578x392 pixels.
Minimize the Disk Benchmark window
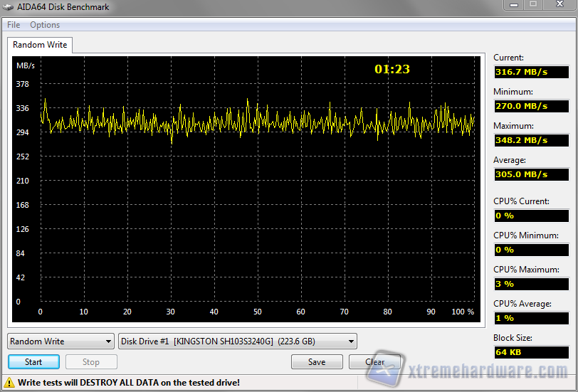coord(515,5)
